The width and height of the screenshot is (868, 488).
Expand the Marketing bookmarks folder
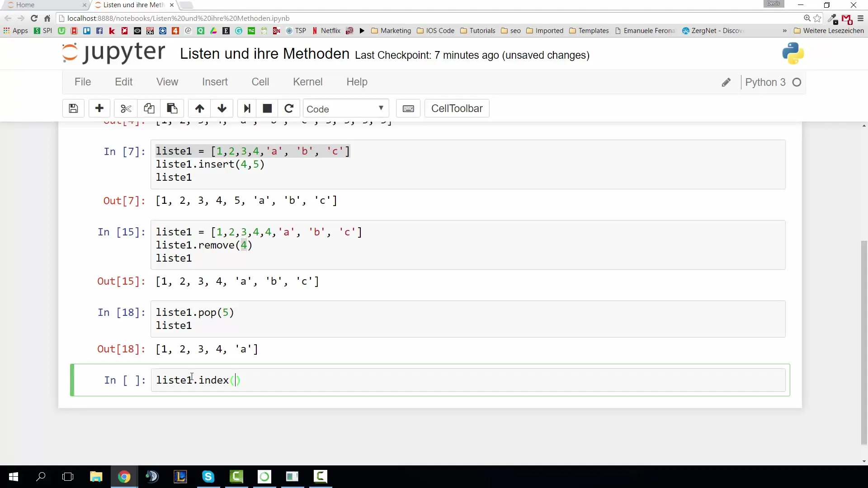point(391,31)
